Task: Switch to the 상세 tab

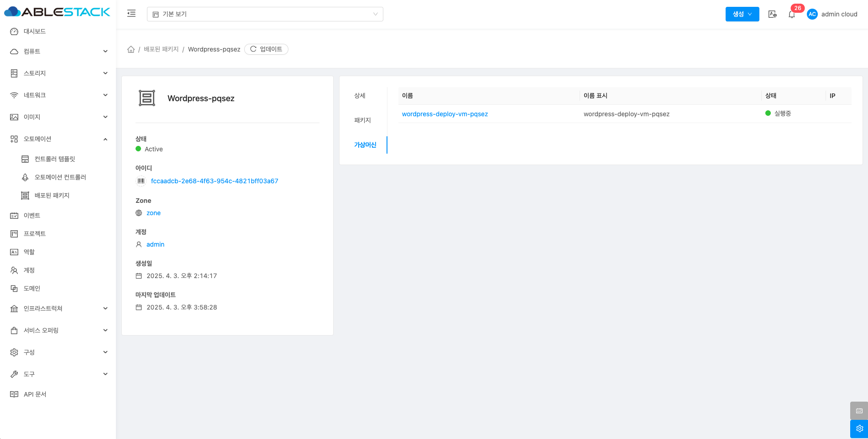Action: 360,96
